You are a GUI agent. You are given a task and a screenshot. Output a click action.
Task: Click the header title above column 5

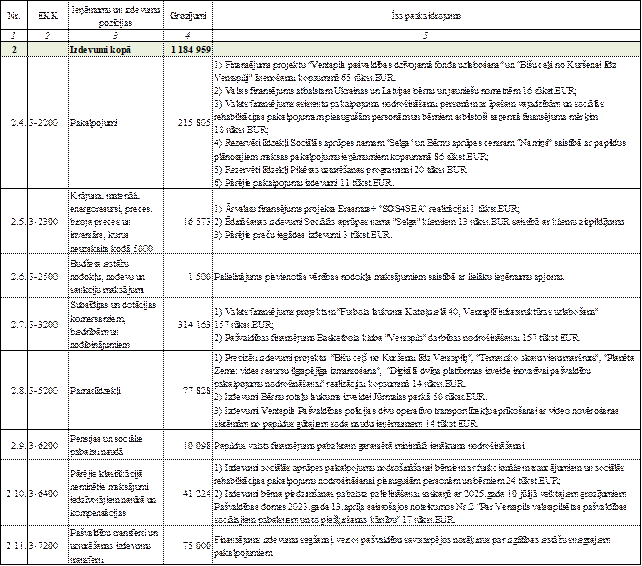tap(426, 17)
